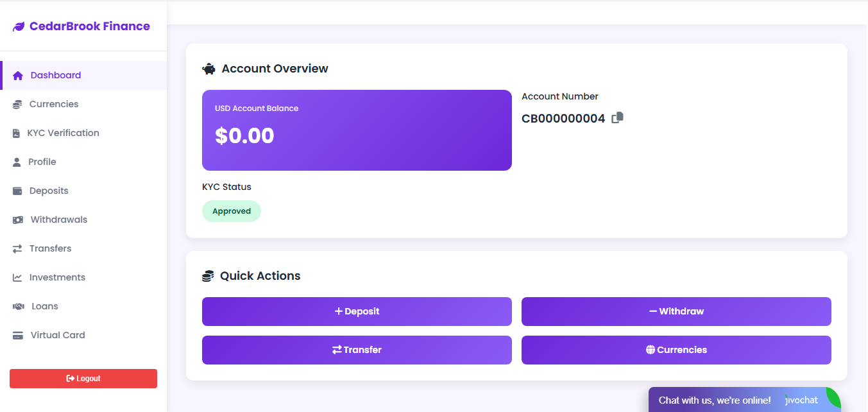Open KYC Verification via its document icon
This screenshot has width=868, height=412.
(x=17, y=133)
